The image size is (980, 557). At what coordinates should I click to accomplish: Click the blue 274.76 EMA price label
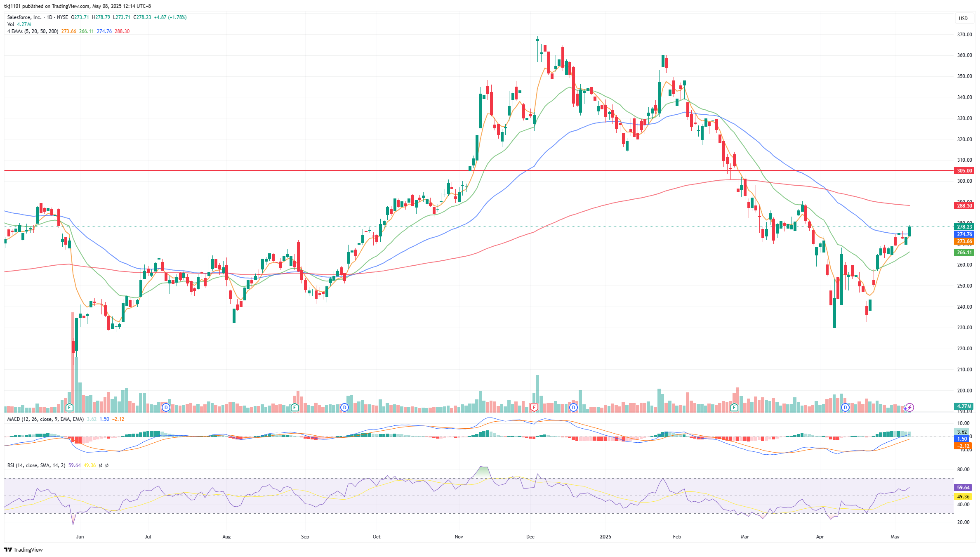[964, 234]
